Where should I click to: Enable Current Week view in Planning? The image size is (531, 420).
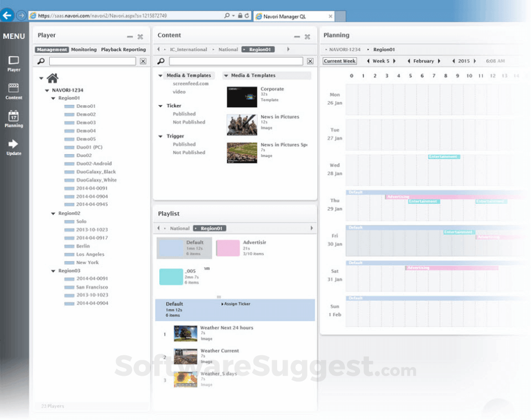click(339, 61)
